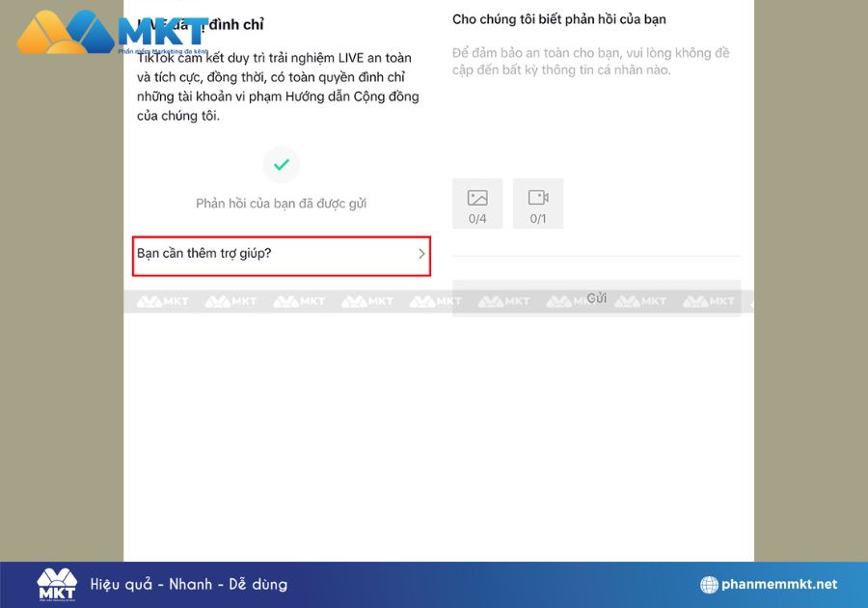868x608 pixels.
Task: Click the image upload icon
Action: point(477,198)
